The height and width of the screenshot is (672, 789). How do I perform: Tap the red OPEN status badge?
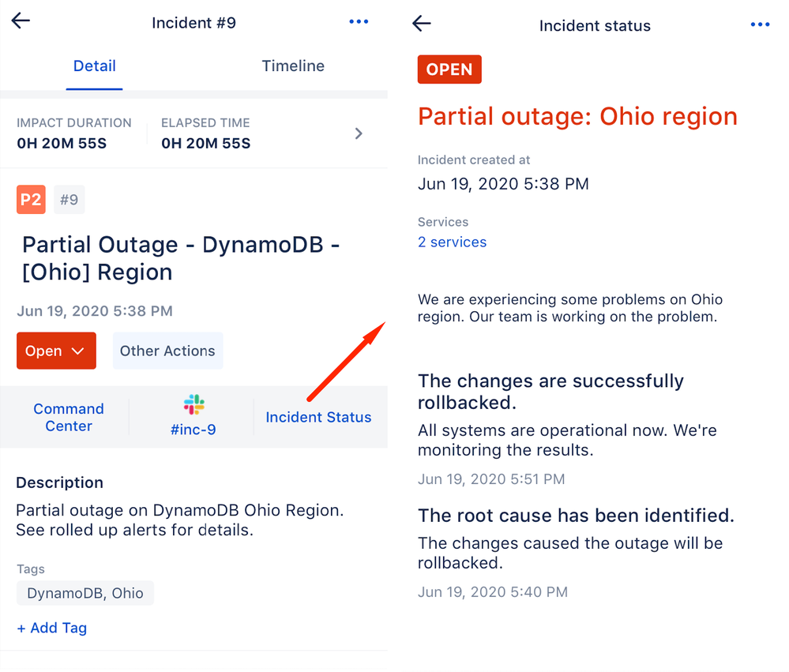pos(449,69)
